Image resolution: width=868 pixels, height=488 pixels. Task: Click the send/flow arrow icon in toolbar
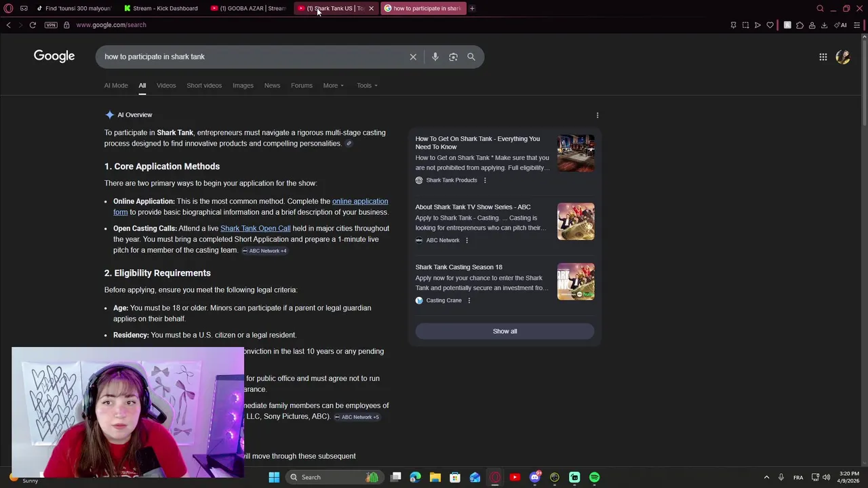pyautogui.click(x=757, y=25)
